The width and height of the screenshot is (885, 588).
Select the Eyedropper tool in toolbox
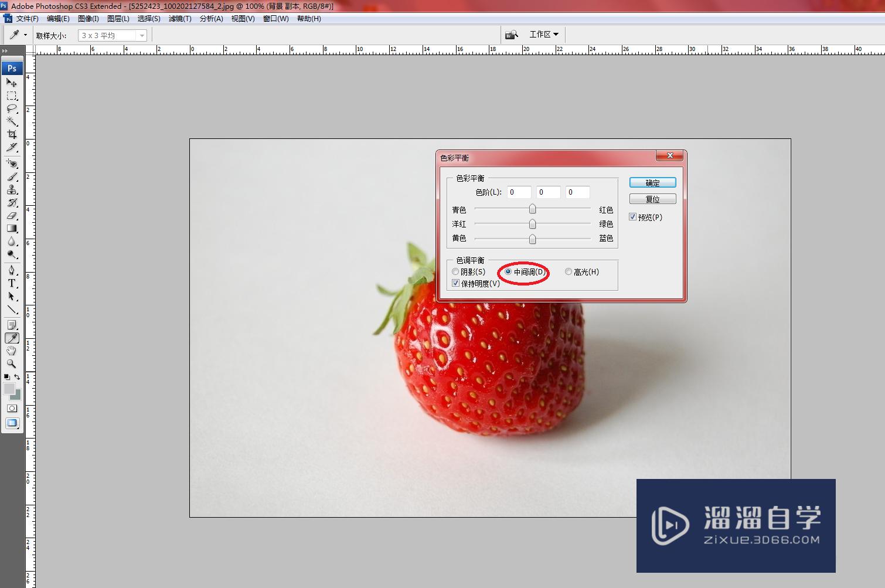[x=12, y=338]
